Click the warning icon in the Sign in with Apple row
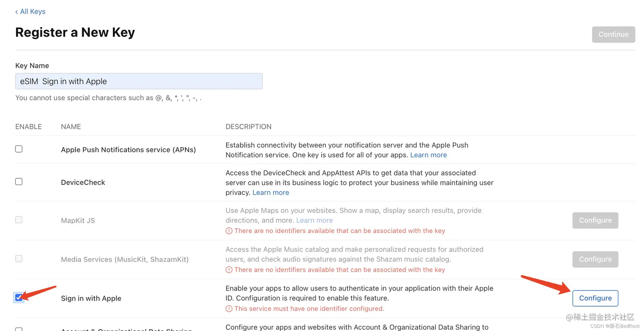The image size is (644, 331). point(229,308)
